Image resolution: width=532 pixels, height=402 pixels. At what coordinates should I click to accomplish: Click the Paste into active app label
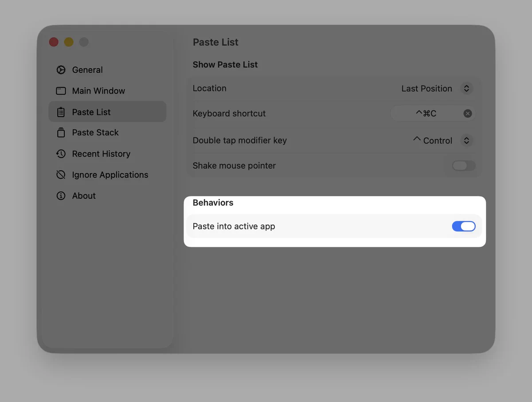234,226
